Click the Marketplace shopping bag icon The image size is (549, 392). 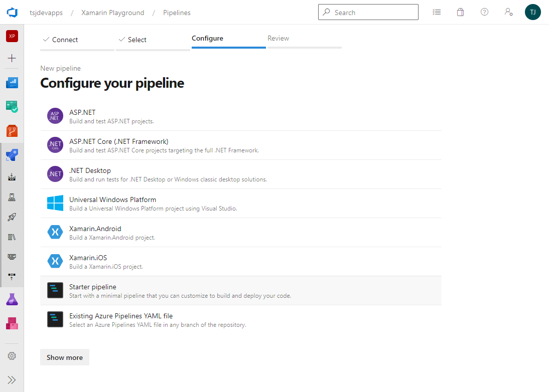coord(460,13)
